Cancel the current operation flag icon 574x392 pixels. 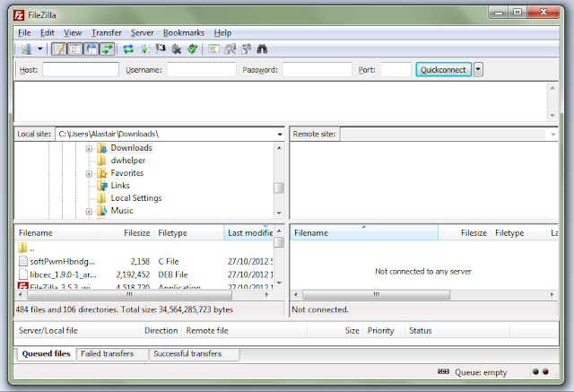point(161,48)
